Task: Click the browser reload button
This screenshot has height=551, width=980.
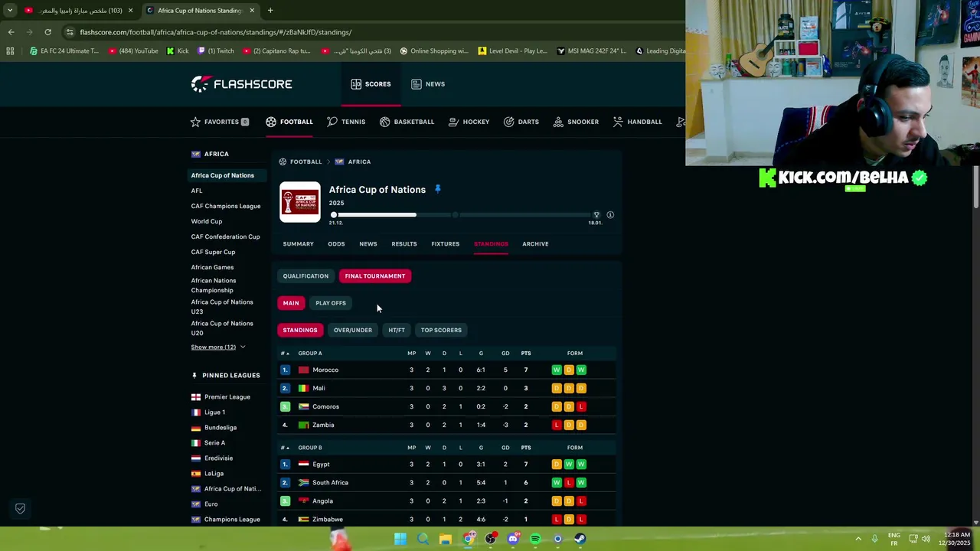Action: tap(47, 32)
